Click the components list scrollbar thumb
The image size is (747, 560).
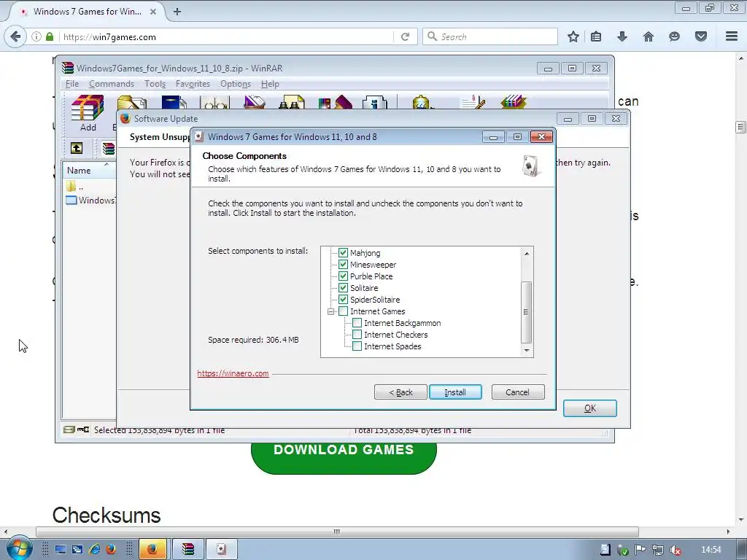click(x=527, y=312)
